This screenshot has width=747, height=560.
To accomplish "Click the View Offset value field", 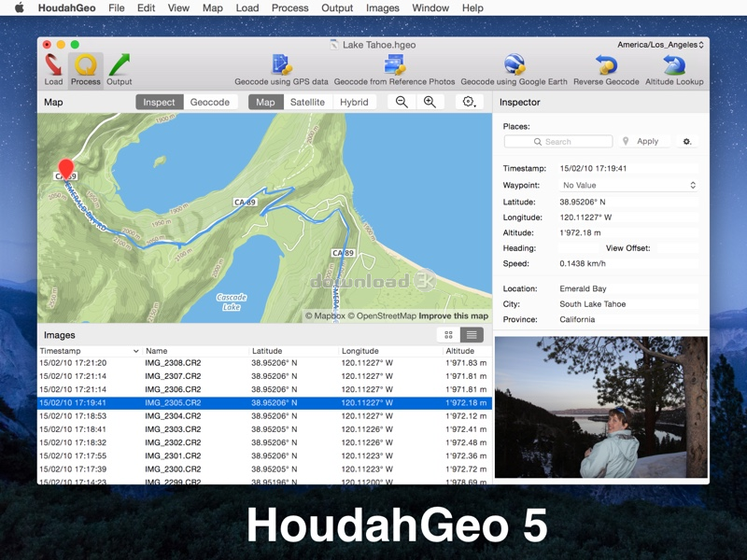I will click(677, 248).
